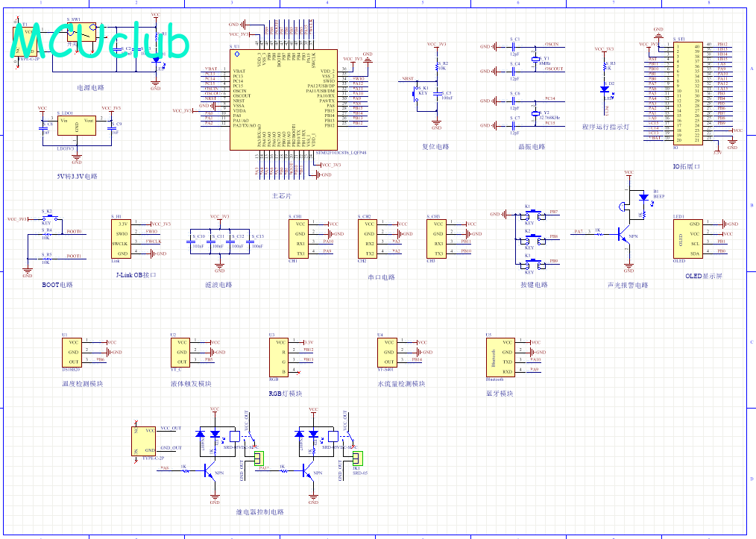Click the 声光报警电路 caption
Image resolution: width=756 pixels, height=539 pixels.
click(629, 286)
